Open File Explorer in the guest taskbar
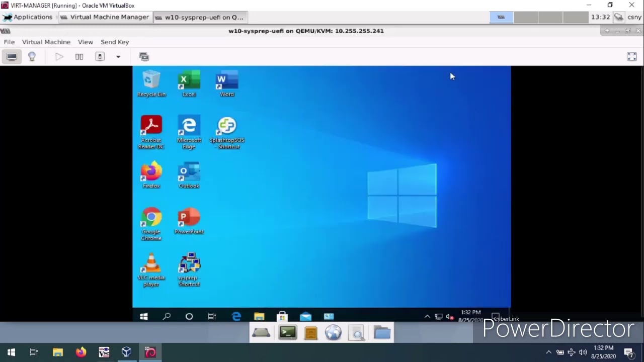Image resolution: width=644 pixels, height=362 pixels. pos(259,316)
